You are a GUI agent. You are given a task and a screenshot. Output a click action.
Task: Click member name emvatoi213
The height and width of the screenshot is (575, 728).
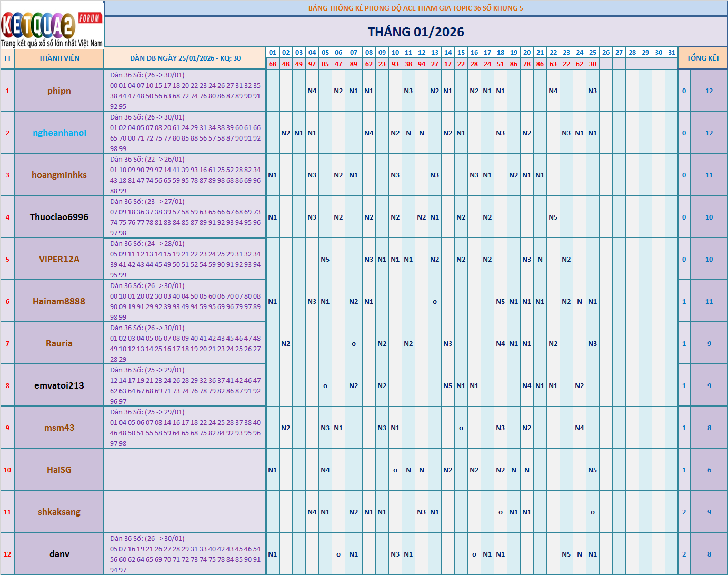pos(59,385)
